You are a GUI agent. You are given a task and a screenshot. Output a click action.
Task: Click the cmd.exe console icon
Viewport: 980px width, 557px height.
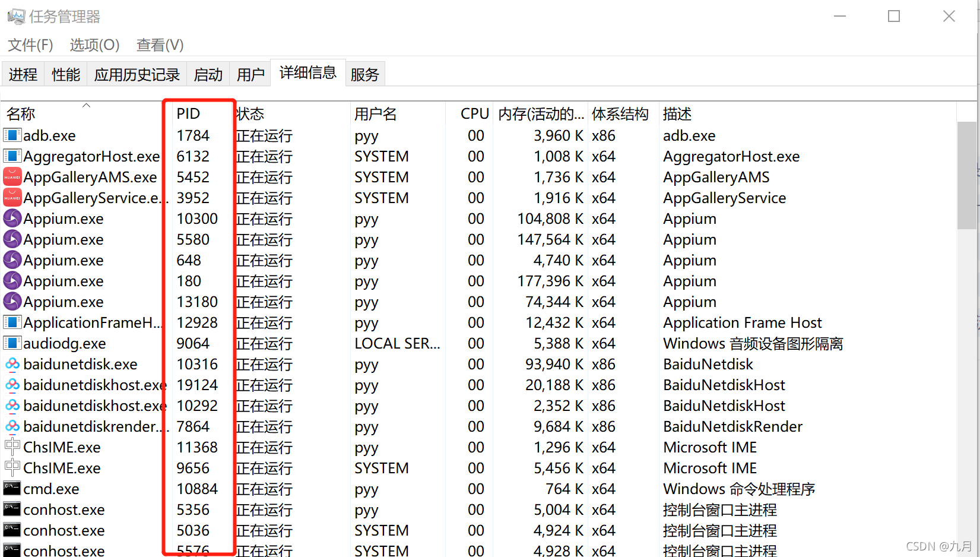(12, 489)
